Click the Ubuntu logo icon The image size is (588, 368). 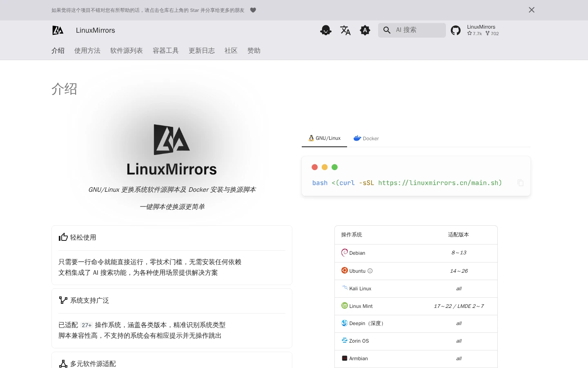[345, 270]
